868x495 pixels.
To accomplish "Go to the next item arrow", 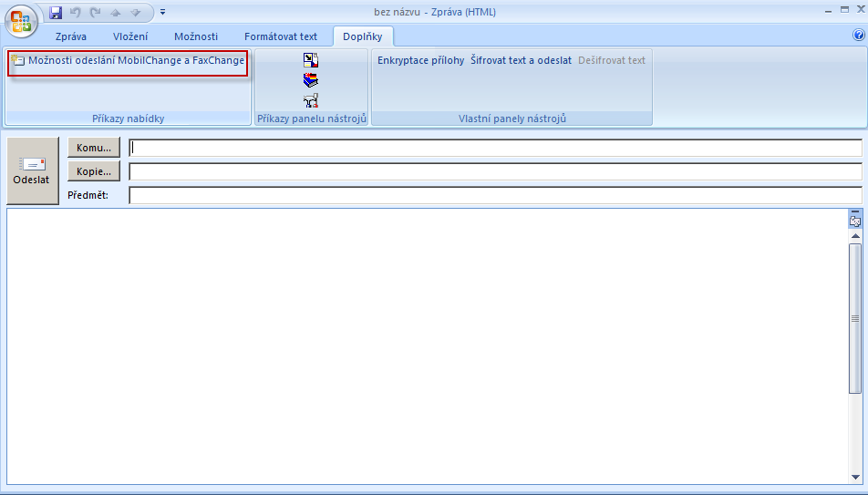I will coord(136,12).
